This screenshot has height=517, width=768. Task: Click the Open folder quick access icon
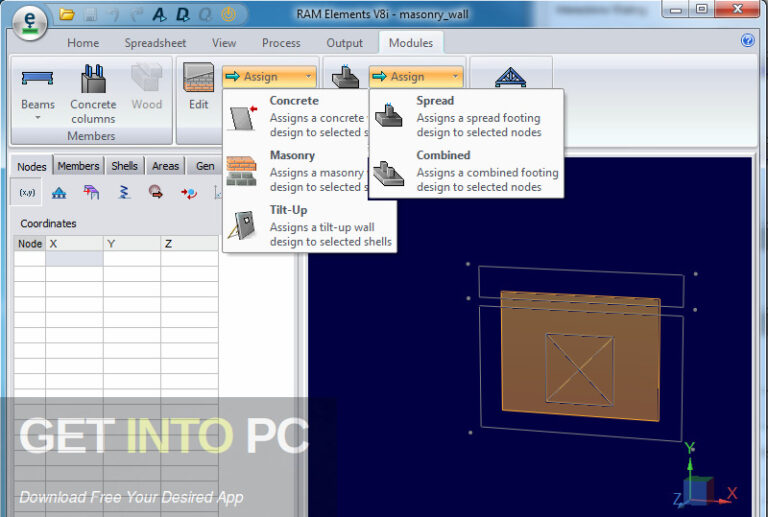(67, 15)
